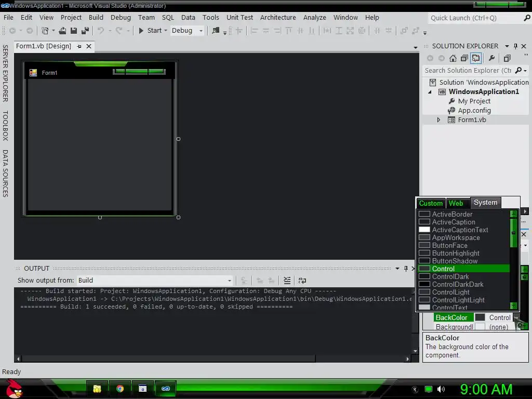Open the BackColor property dropdown arrow
The height and width of the screenshot is (399, 532).
(x=516, y=317)
